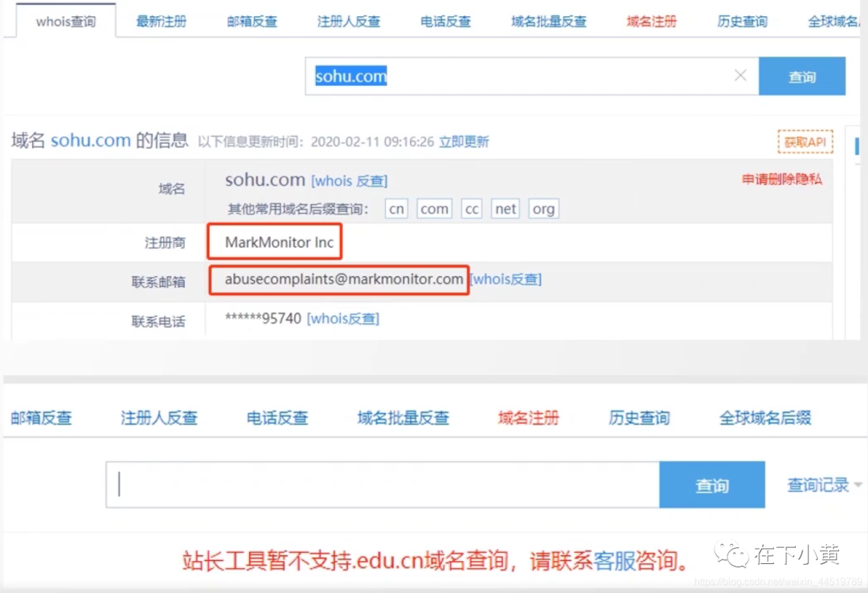This screenshot has width=868, height=593.
Task: Click top 查询 button beside sohu.com field
Action: [802, 76]
